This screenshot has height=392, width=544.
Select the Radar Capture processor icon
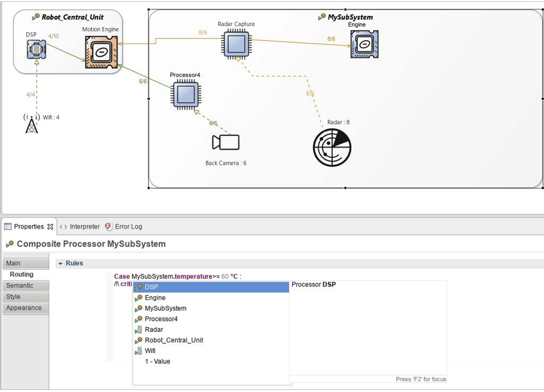point(236,44)
